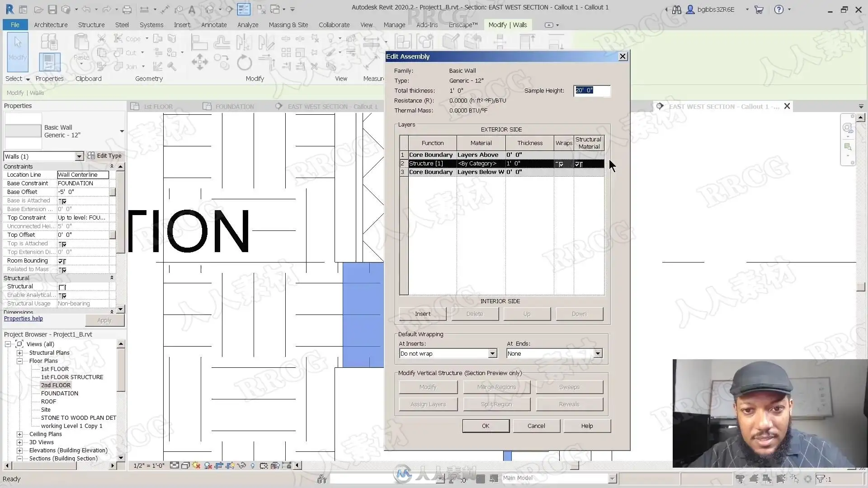Viewport: 868px width, 488px height.
Task: Click the Sample Height input field
Action: coord(592,90)
